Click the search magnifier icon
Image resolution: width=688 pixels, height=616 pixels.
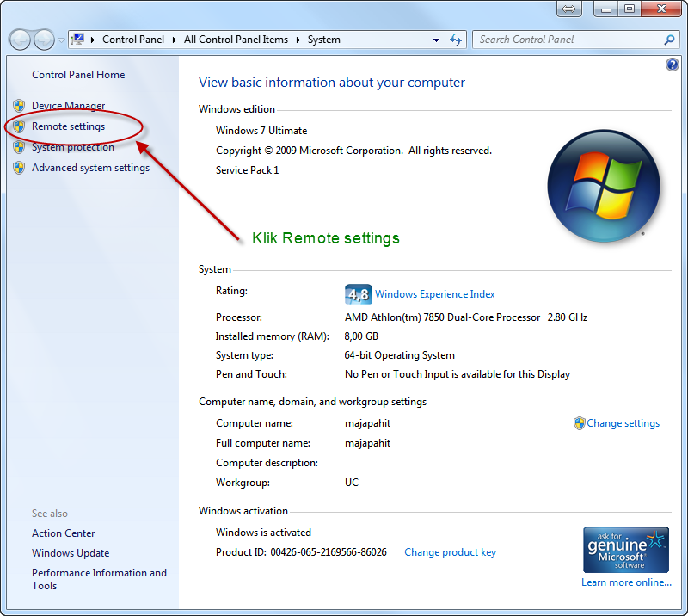(668, 40)
